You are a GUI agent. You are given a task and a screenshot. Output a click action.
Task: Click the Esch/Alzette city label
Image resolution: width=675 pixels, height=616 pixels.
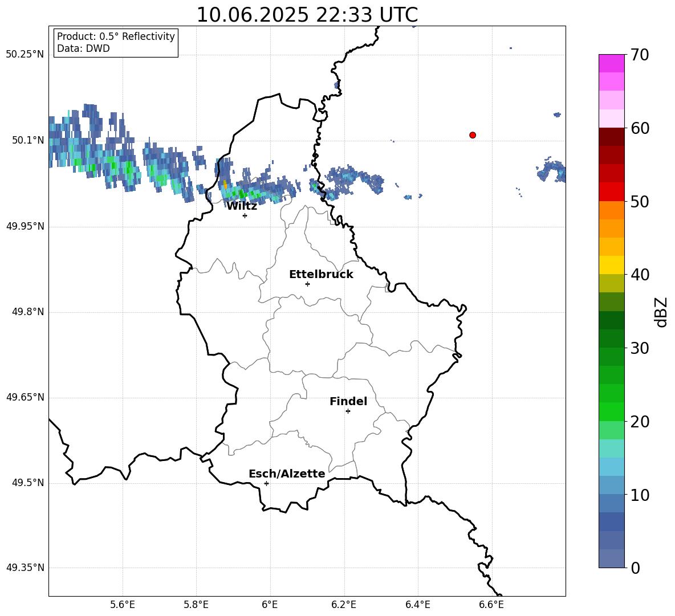click(x=287, y=474)
